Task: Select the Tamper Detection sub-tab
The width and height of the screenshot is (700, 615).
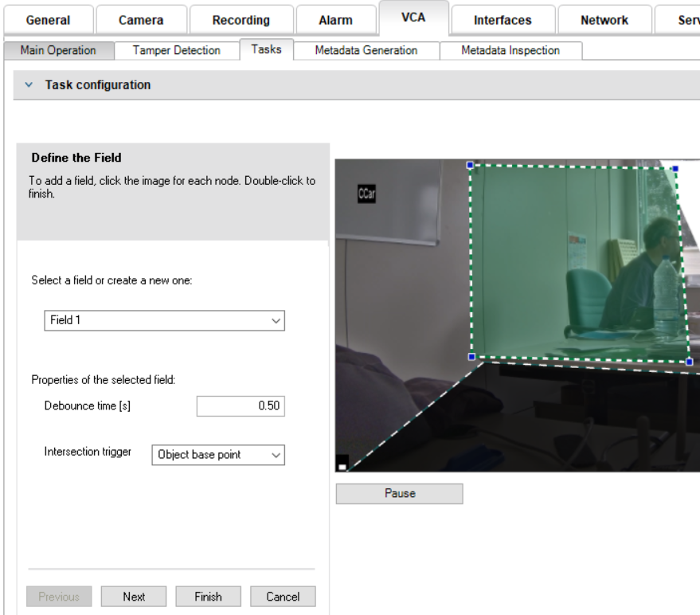Action: click(176, 50)
